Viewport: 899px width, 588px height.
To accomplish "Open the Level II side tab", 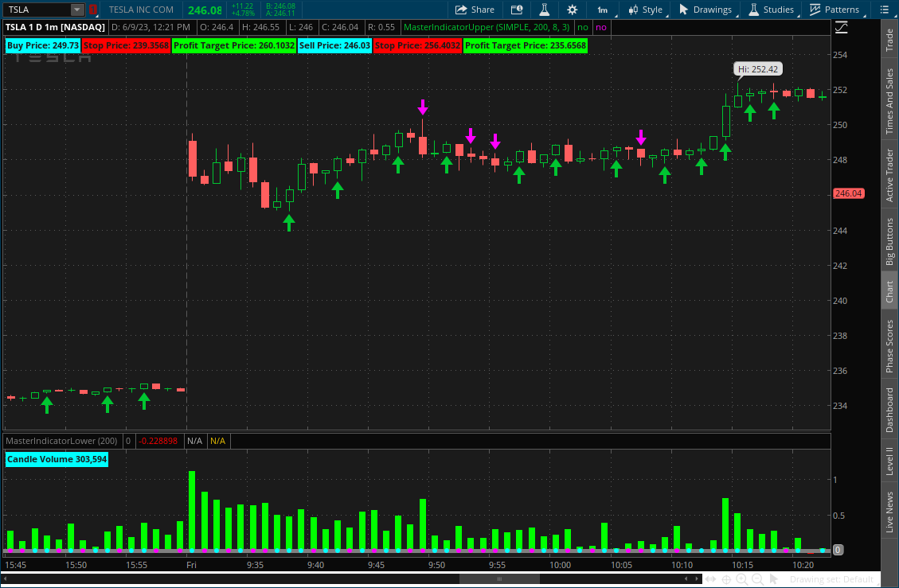I will 889,461.
